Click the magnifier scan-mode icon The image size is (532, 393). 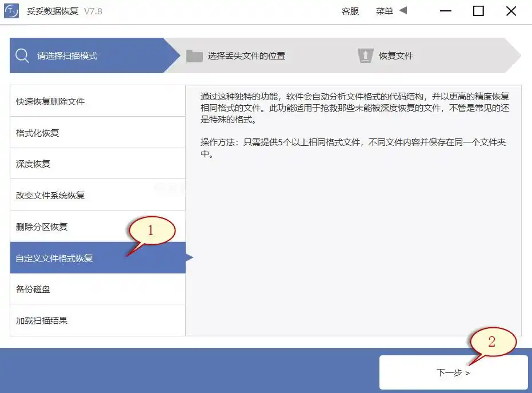(23, 55)
